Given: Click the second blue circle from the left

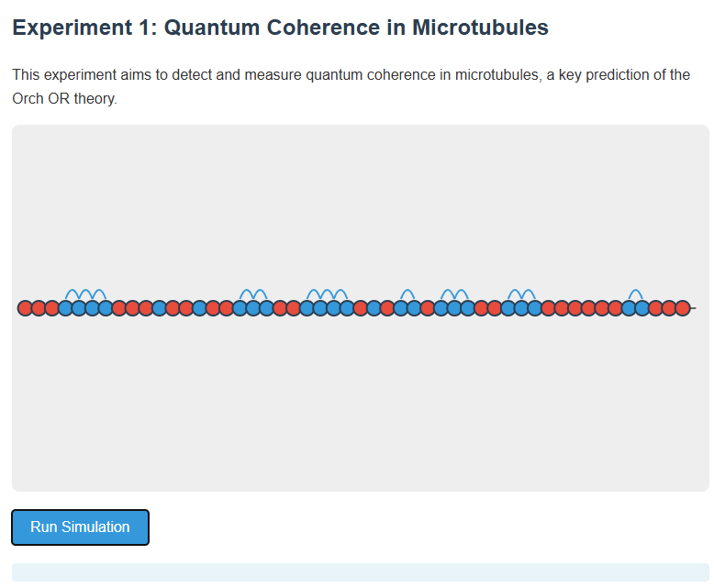Looking at the screenshot, I should (79, 308).
